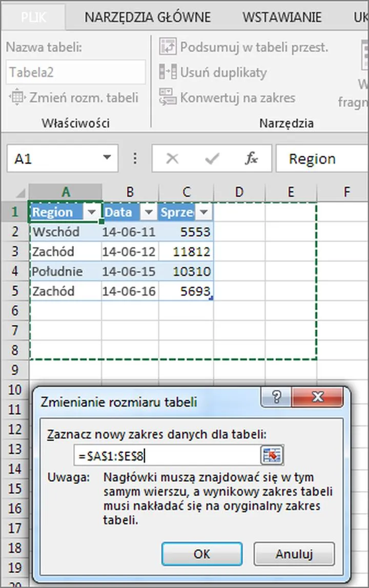
Task: Open the Data column filter dropdown
Action: (x=149, y=212)
